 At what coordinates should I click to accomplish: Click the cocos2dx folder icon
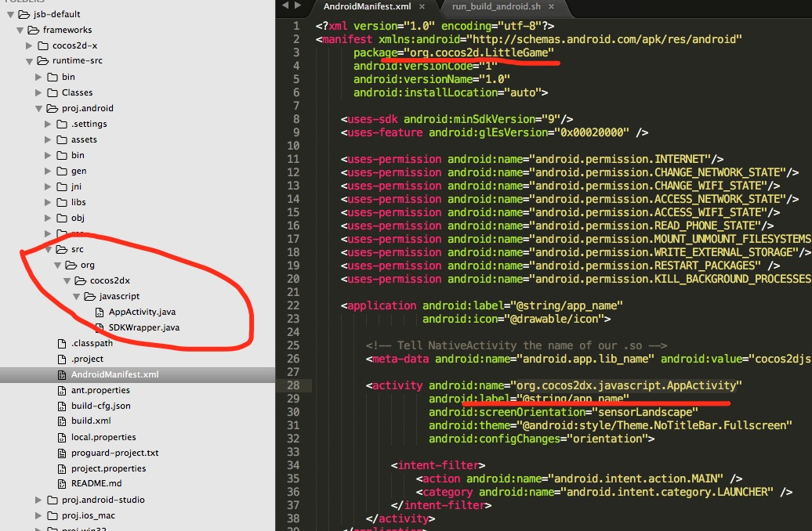pyautogui.click(x=80, y=280)
